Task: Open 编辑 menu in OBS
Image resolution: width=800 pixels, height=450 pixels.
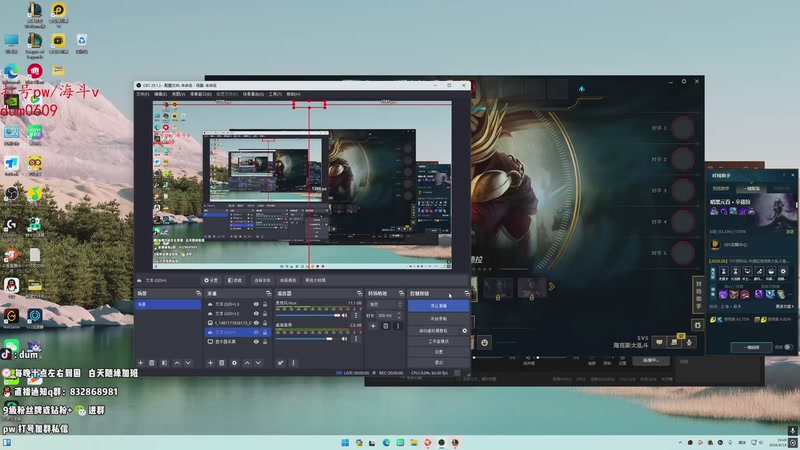Action: [x=160, y=94]
